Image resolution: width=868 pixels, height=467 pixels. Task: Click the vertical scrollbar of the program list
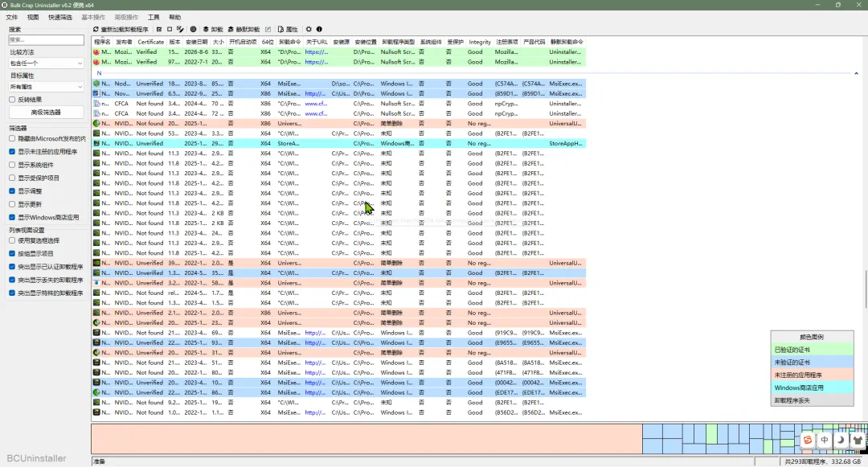pyautogui.click(x=866, y=289)
